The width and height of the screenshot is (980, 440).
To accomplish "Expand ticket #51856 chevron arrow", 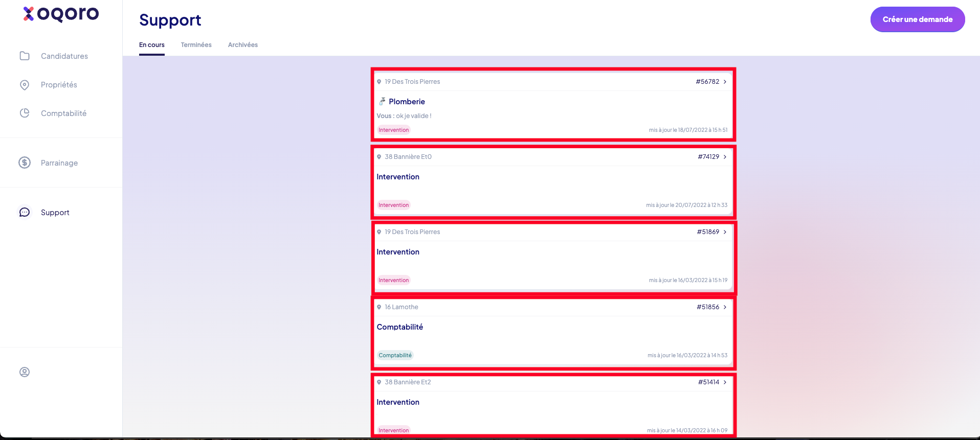I will coord(725,307).
